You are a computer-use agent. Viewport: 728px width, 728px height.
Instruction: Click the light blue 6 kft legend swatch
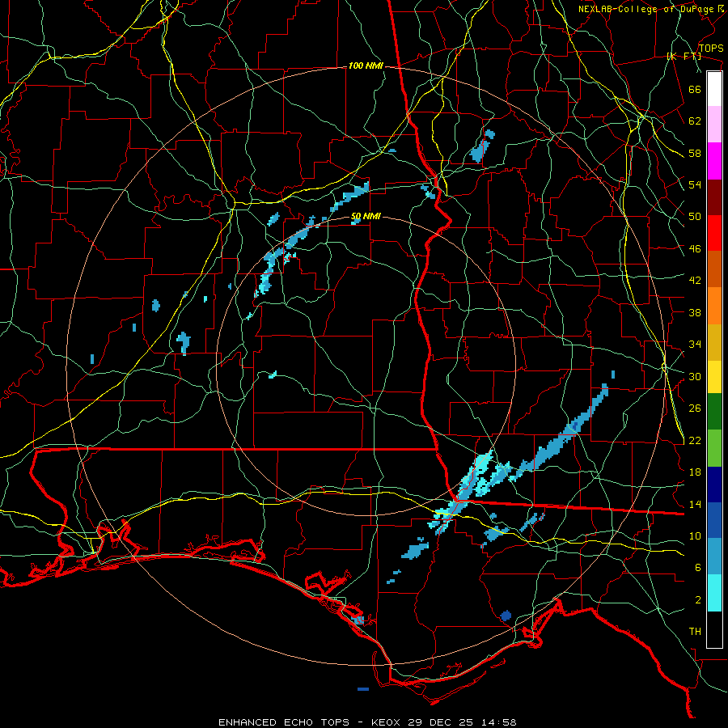point(714,557)
